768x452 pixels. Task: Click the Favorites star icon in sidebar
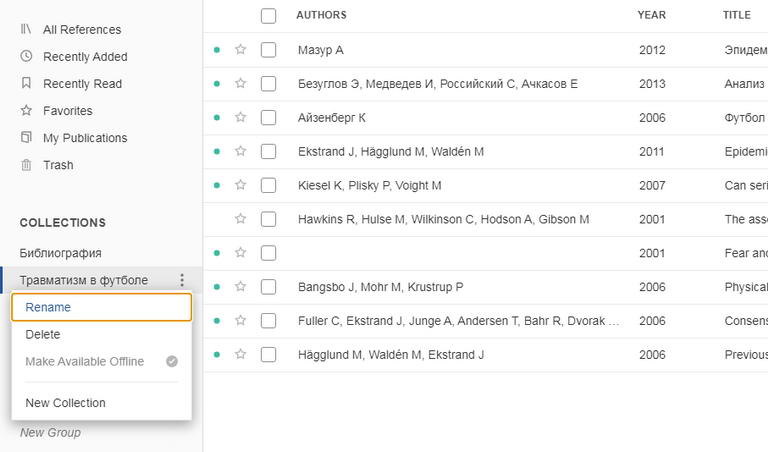26,110
